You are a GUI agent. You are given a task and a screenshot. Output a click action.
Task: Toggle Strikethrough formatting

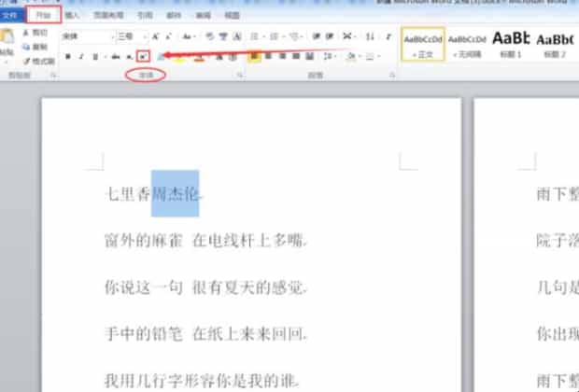pos(116,57)
